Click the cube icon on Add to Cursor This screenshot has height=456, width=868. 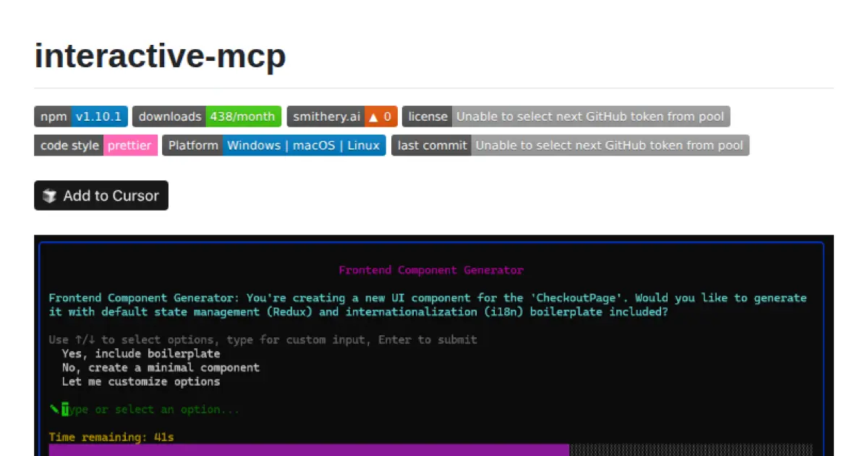(x=51, y=195)
